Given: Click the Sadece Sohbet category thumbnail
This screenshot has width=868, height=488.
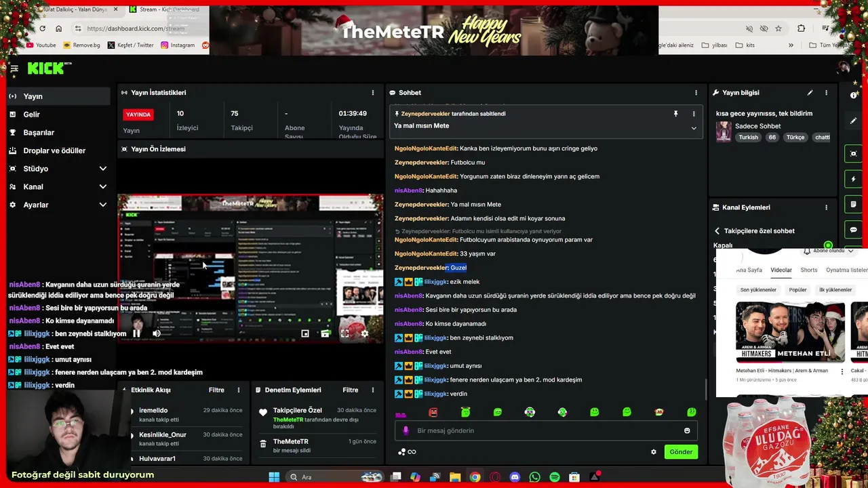Looking at the screenshot, I should point(724,131).
